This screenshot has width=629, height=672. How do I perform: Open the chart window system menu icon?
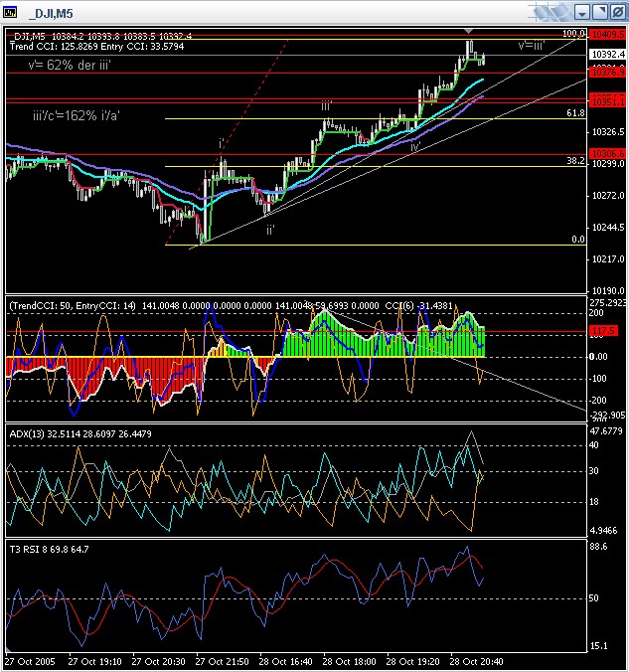click(9, 13)
